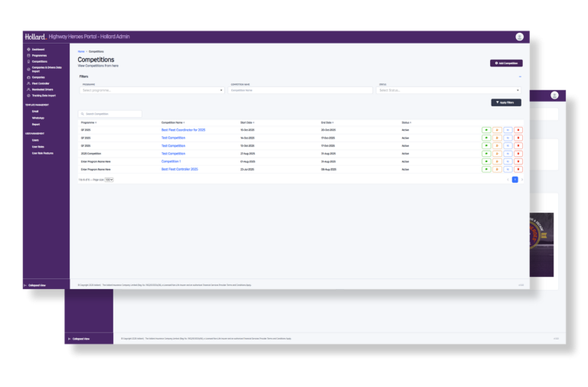Click the Dashboard icon in sidebar
Image resolution: width=588 pixels, height=387 pixels.
[x=28, y=50]
